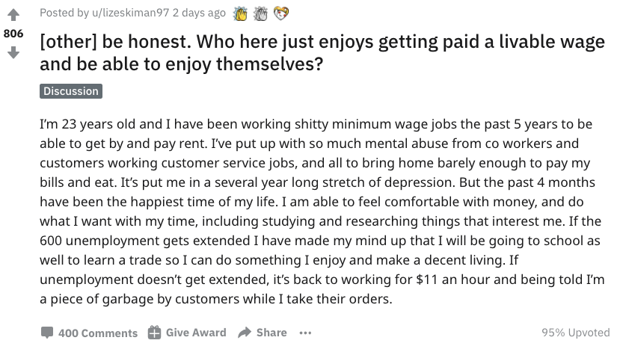This screenshot has width=620, height=364.
Task: Open the post title about livable wage
Action: [322, 52]
